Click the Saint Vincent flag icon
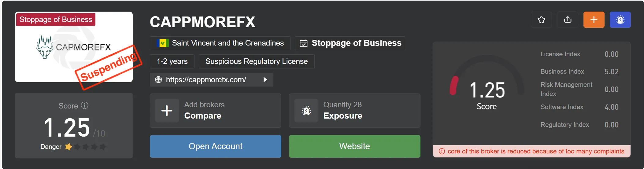 (162, 43)
